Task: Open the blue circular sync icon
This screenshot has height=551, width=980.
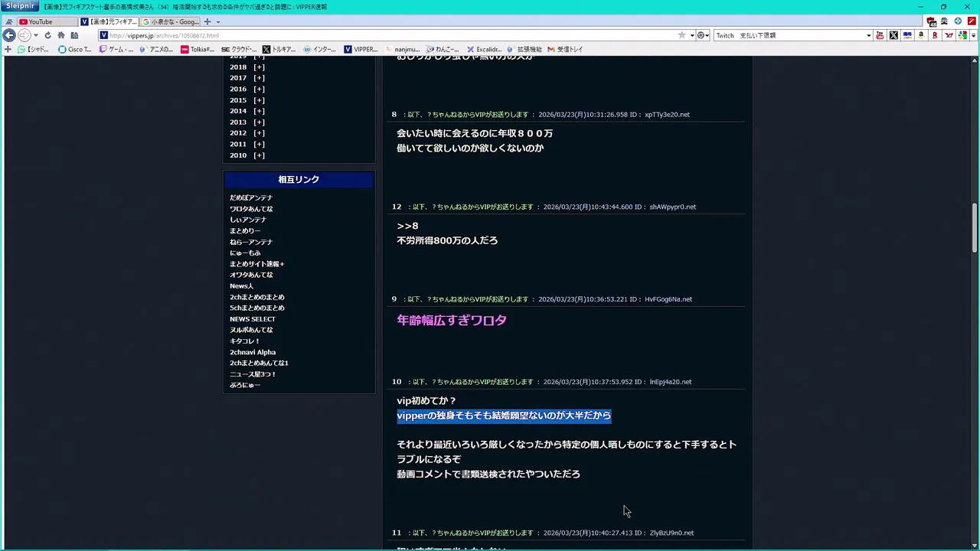Action: pos(958,21)
